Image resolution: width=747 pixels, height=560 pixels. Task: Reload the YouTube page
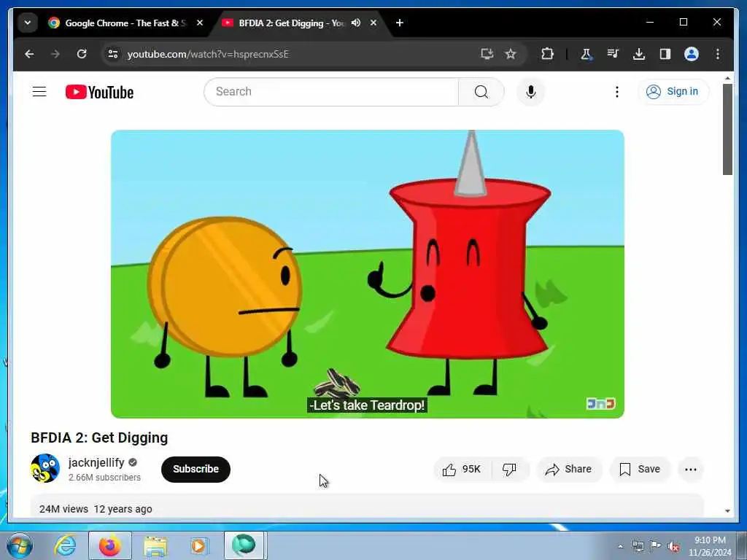[x=82, y=54]
